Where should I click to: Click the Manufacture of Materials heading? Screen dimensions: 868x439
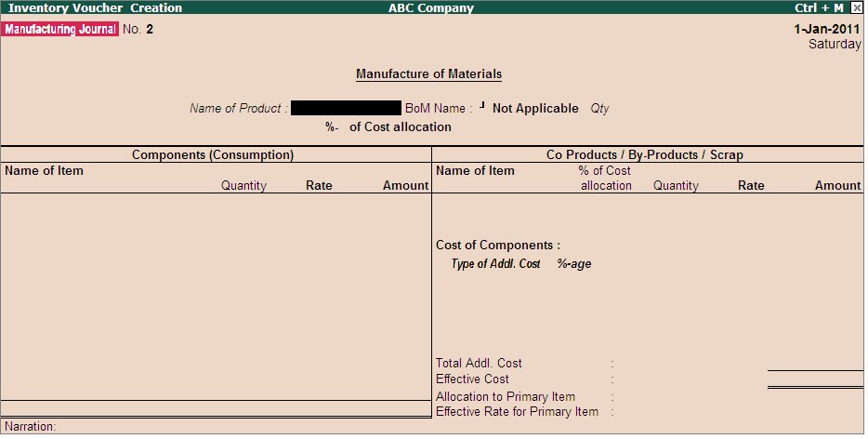click(x=428, y=74)
